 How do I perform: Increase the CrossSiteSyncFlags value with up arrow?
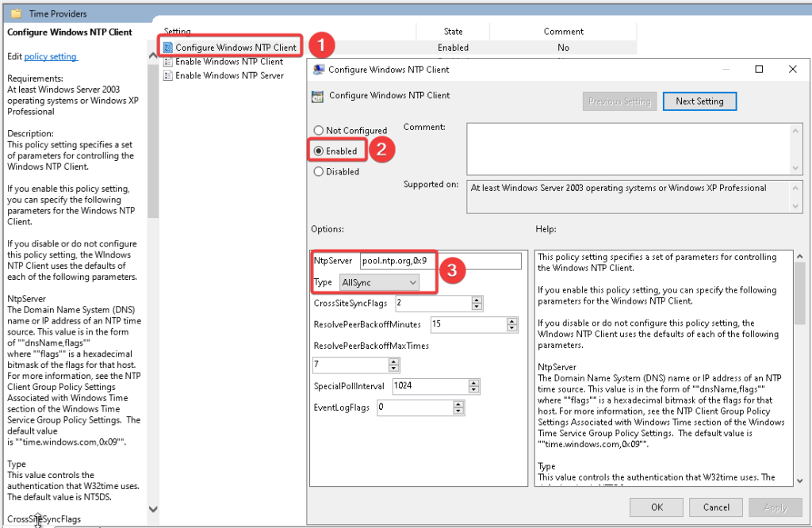tap(477, 300)
